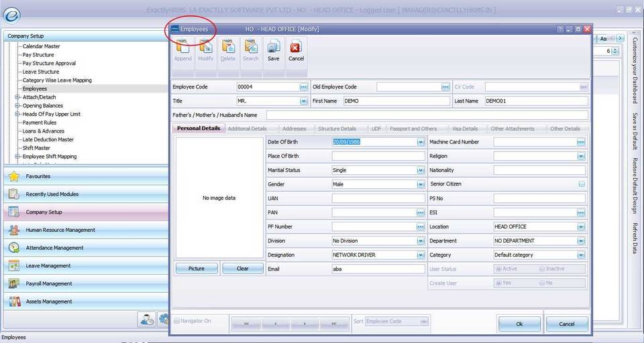
Task: Open Attendance Management module icon
Action: click(x=14, y=248)
